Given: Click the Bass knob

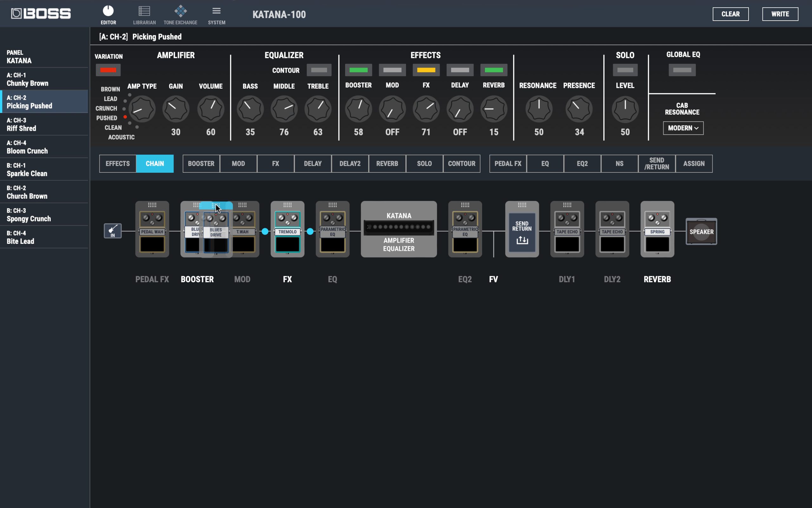Looking at the screenshot, I should (x=250, y=109).
